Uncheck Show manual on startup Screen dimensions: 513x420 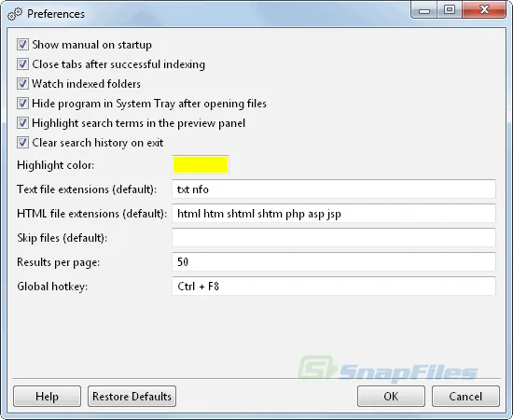tap(22, 45)
